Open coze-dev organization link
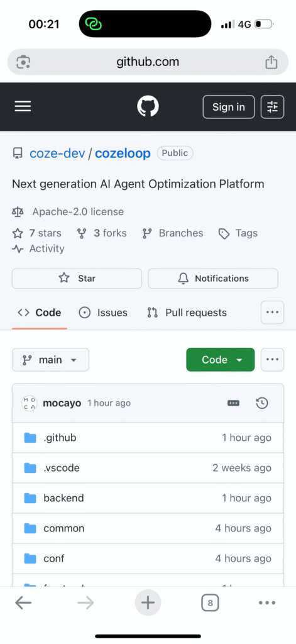The width and height of the screenshot is (296, 644). click(x=57, y=153)
